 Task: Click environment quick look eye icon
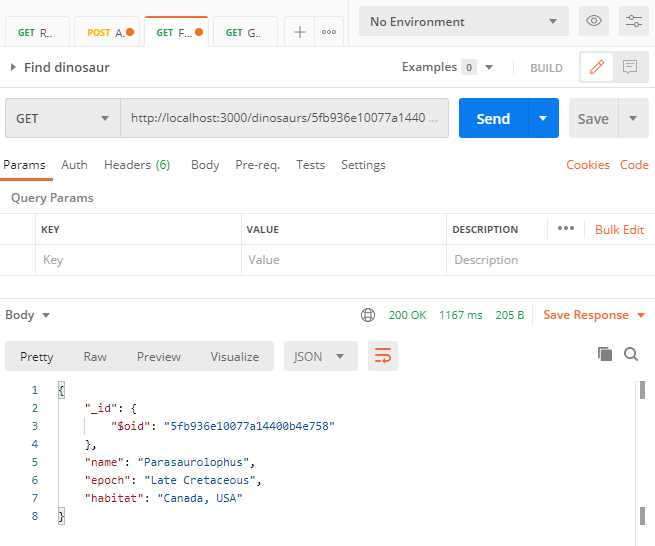pos(594,20)
